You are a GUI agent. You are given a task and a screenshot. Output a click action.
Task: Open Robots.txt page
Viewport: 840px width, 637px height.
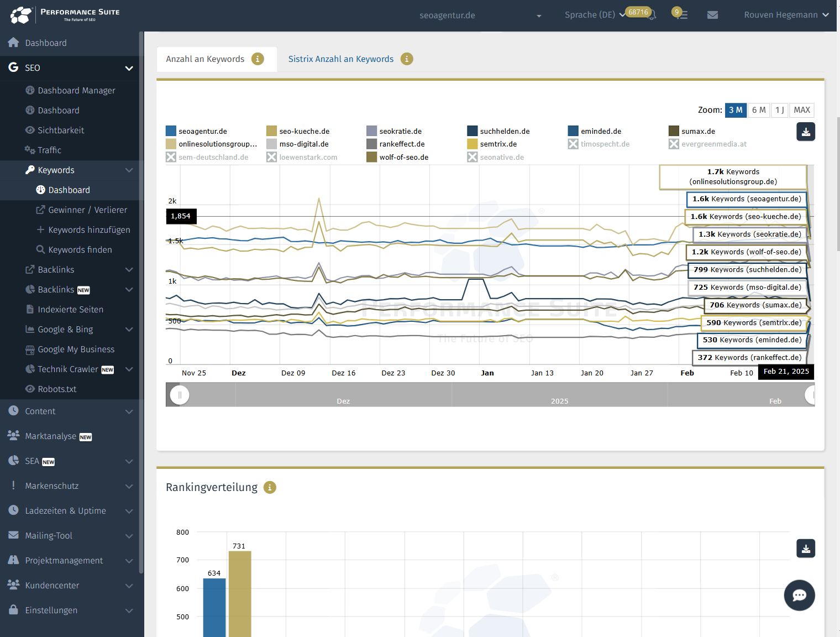point(51,389)
